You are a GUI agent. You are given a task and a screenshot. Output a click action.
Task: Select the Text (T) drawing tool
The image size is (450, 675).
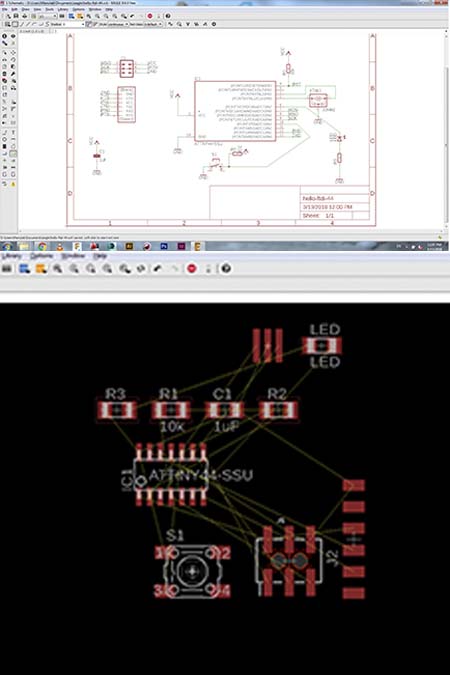pyautogui.click(x=13, y=132)
